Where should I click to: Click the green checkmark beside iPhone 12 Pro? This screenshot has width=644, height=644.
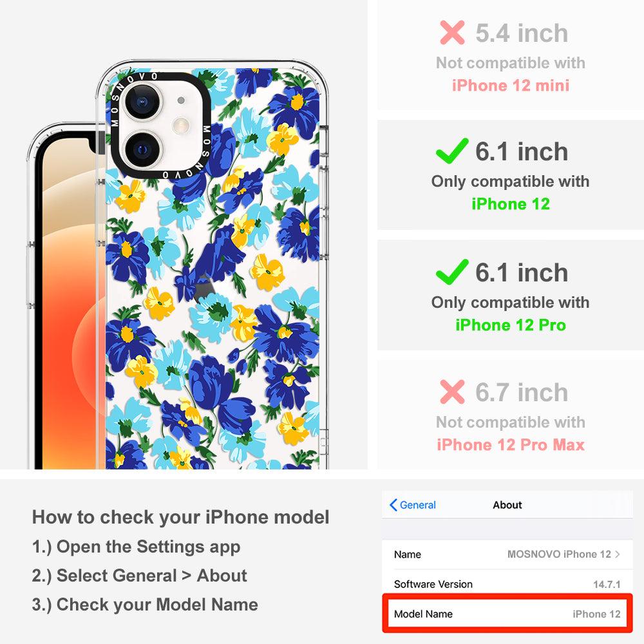pos(452,272)
